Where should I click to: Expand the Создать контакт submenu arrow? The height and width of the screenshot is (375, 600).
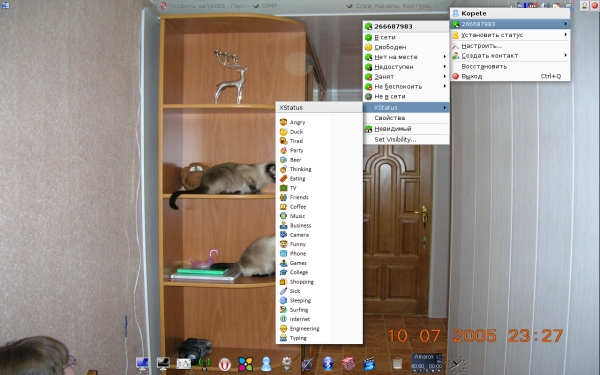point(566,55)
